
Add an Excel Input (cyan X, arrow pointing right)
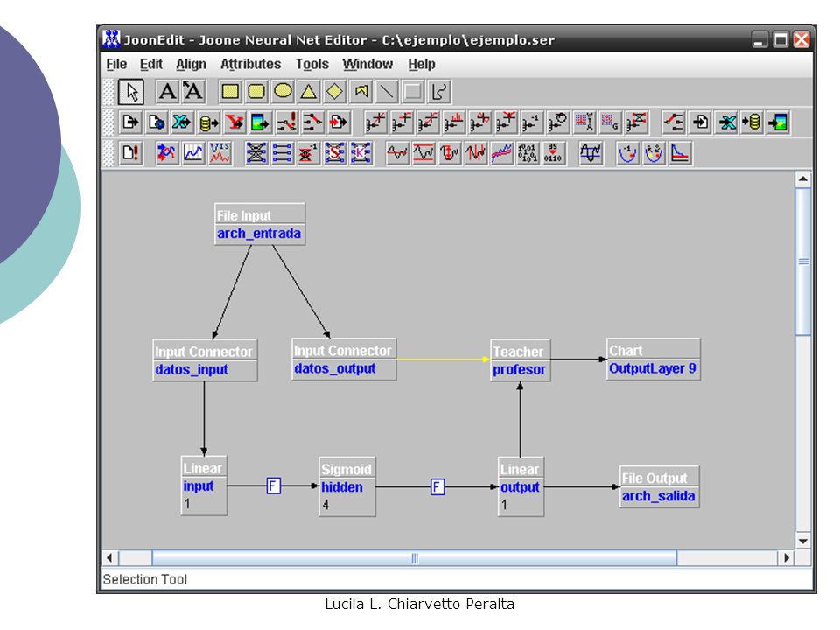coord(182,122)
